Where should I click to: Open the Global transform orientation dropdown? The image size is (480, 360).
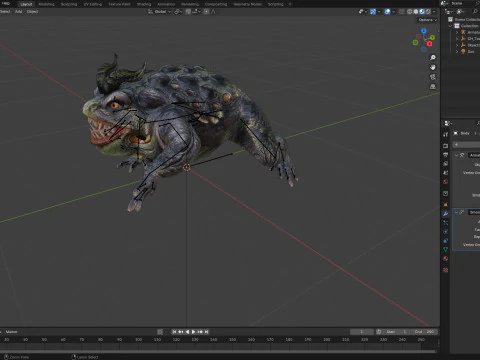(x=159, y=12)
